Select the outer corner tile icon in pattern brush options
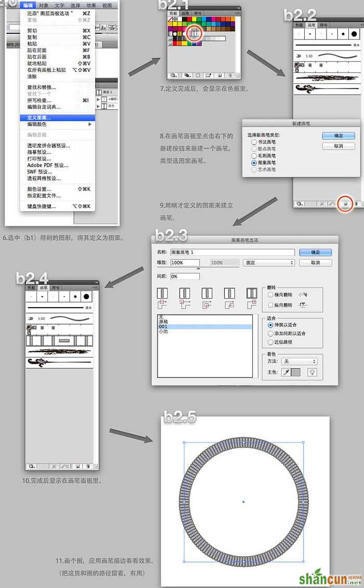The height and width of the screenshot is (588, 364). click(x=185, y=293)
